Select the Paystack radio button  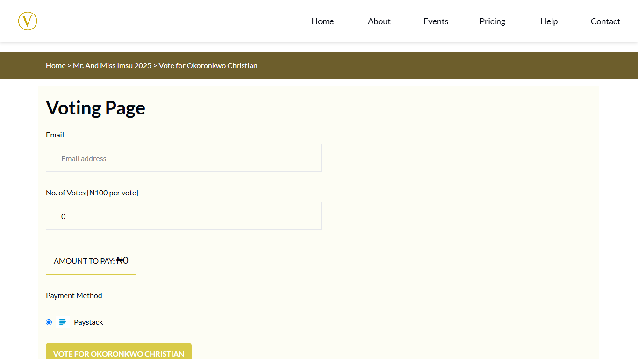pyautogui.click(x=49, y=322)
